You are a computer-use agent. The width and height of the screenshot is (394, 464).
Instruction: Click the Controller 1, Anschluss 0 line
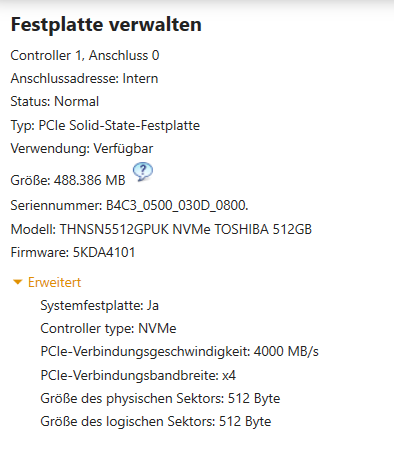coord(85,55)
